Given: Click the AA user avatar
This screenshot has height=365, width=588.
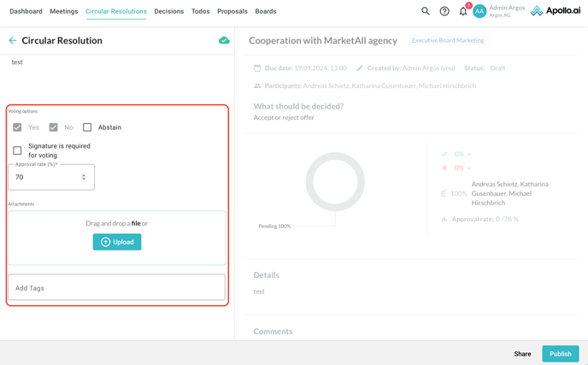Looking at the screenshot, I should (479, 11).
